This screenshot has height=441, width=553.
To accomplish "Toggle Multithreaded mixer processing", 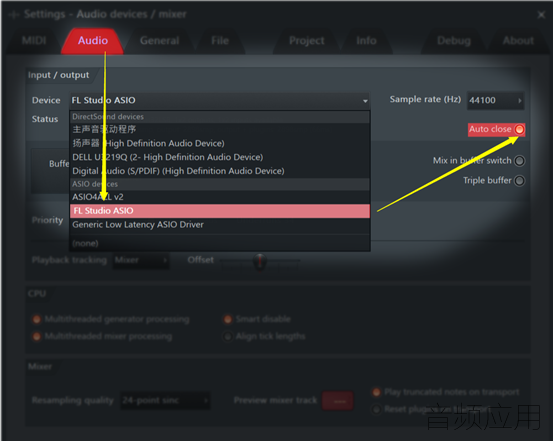I will [x=37, y=337].
